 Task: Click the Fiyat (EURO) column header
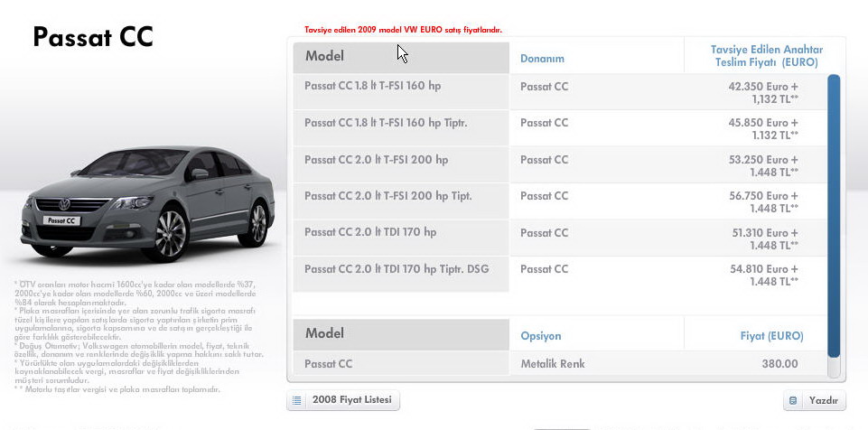pyautogui.click(x=771, y=336)
